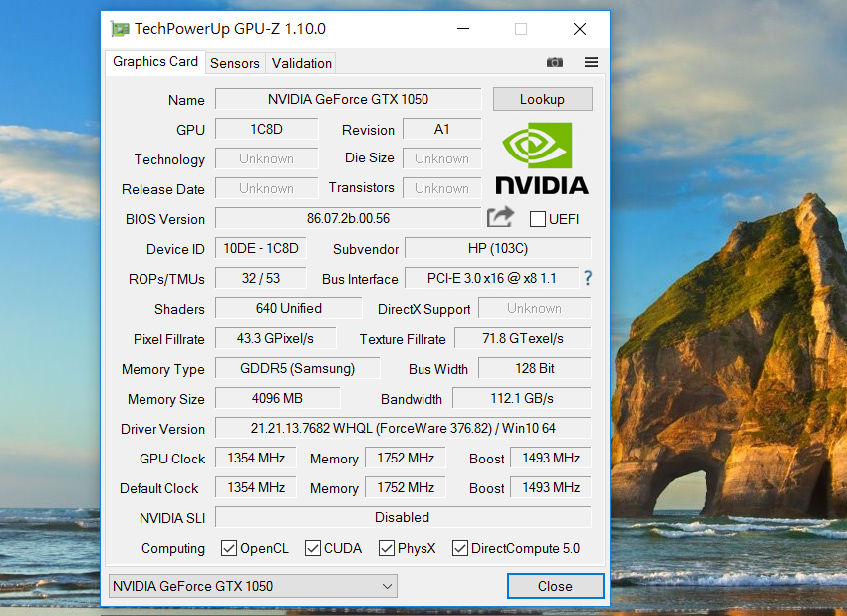Screen dimensions: 847x616
Task: Click the Default Clock row Boost 1493 MHz
Action: pos(551,487)
